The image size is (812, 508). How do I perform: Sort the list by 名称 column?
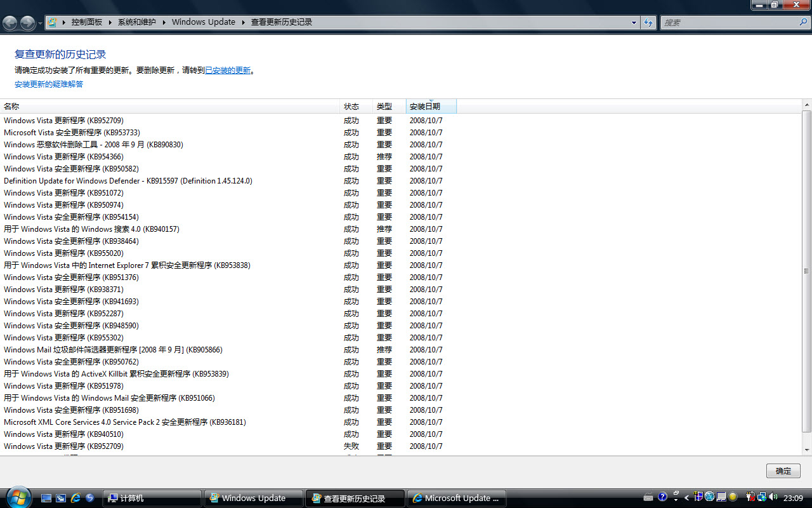click(170, 107)
